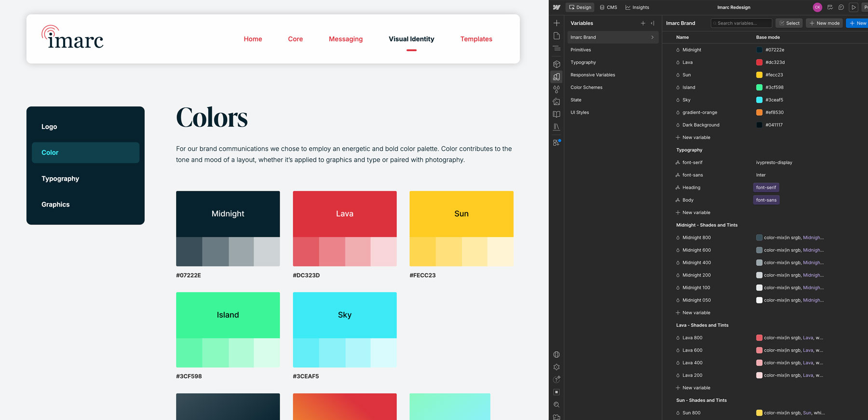
Task: Click the New mode button
Action: click(825, 23)
